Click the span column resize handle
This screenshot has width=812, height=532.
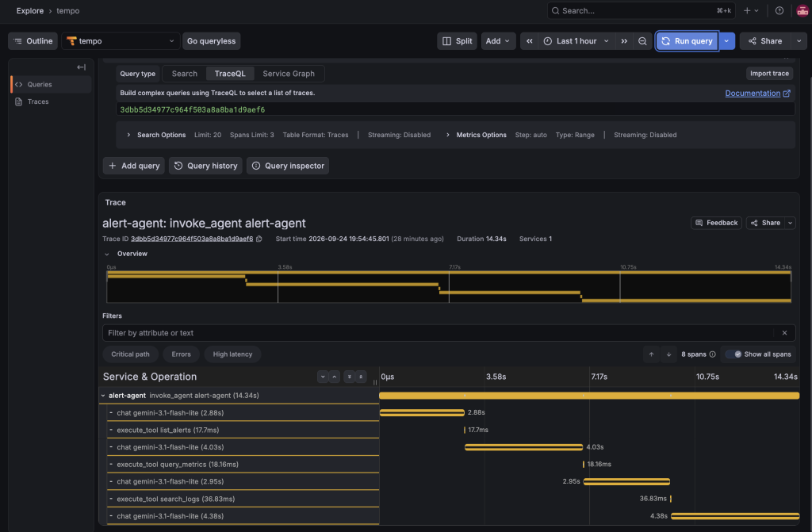375,382
